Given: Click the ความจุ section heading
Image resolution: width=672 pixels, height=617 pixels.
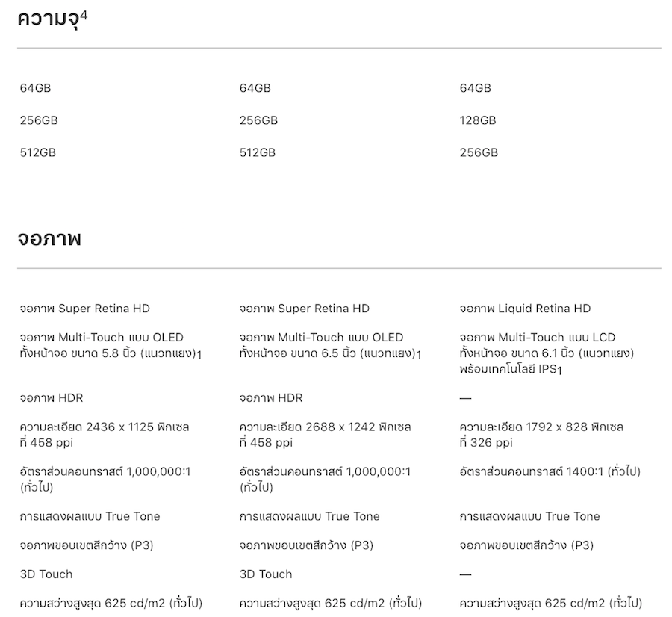Looking at the screenshot, I should (47, 19).
